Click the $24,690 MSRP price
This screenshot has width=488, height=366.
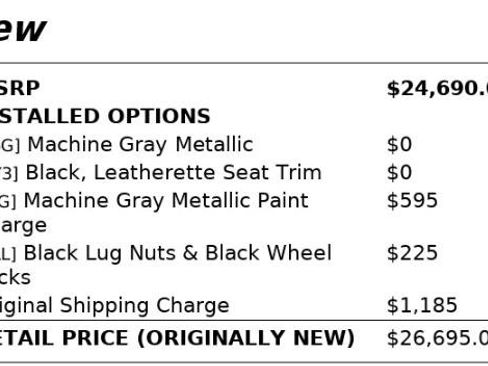437,89
